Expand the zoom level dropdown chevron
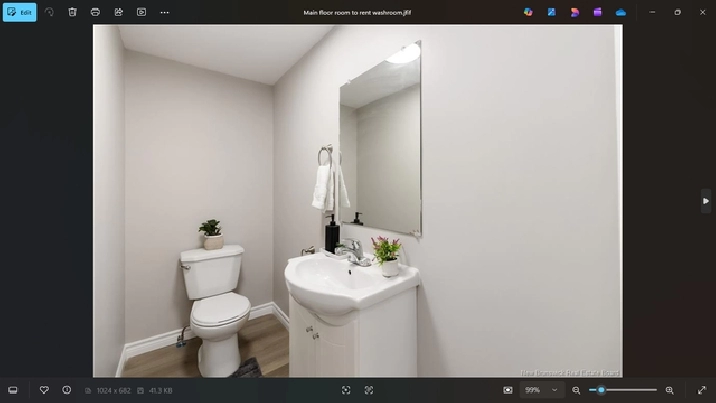The image size is (716, 403). [x=554, y=390]
